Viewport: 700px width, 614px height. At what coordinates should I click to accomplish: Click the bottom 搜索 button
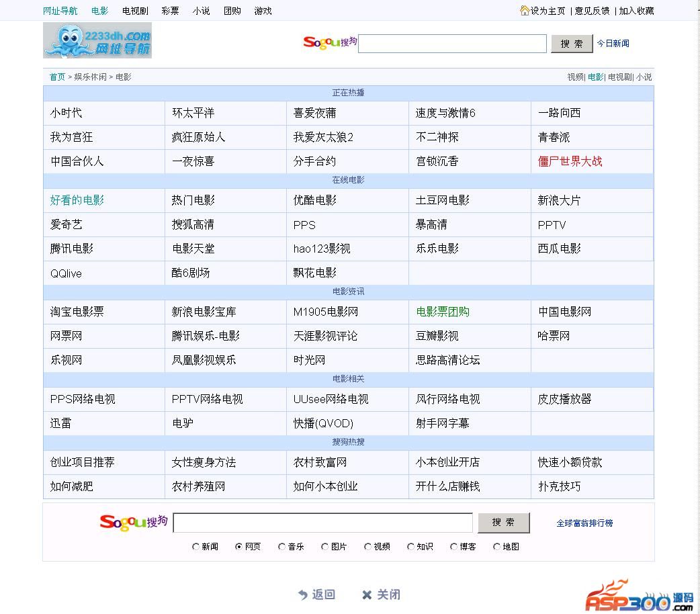pos(504,523)
